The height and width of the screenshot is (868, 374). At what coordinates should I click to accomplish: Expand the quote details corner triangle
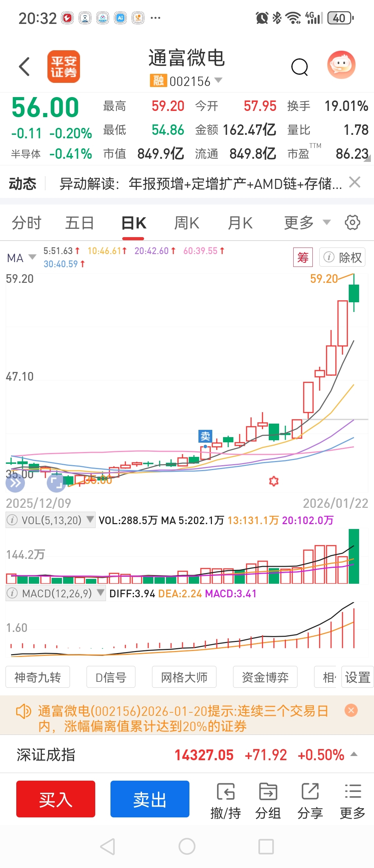click(367, 158)
